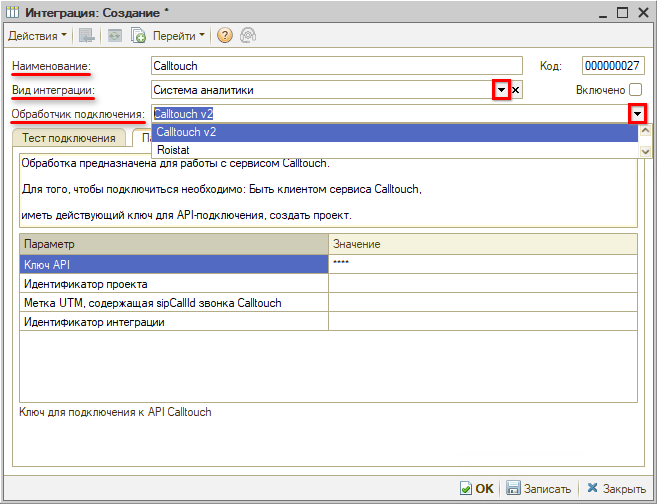Close the Интеграция window with X
The width and height of the screenshot is (657, 504).
[x=643, y=13]
